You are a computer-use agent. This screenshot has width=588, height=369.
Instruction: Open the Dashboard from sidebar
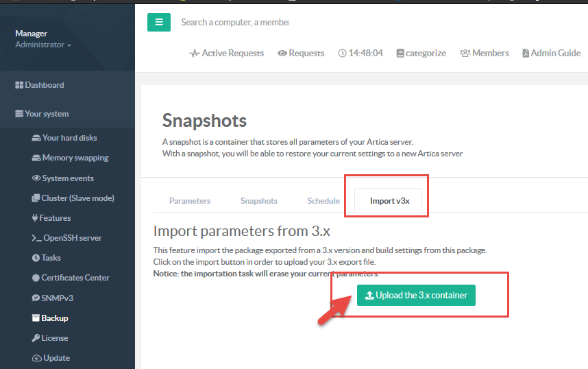pyautogui.click(x=40, y=85)
